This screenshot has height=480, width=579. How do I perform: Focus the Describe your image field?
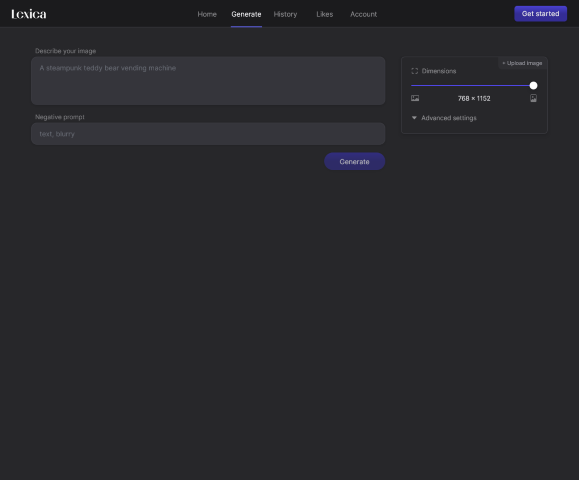208,81
